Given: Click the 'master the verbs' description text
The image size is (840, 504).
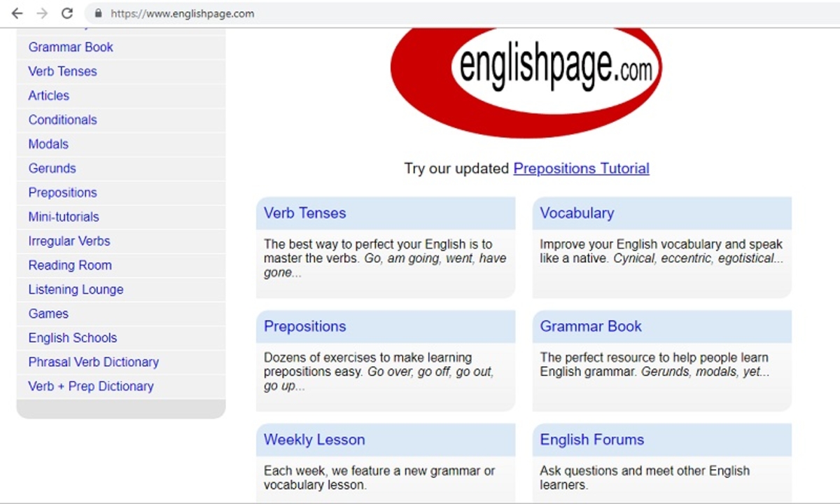Looking at the screenshot, I should point(385,258).
